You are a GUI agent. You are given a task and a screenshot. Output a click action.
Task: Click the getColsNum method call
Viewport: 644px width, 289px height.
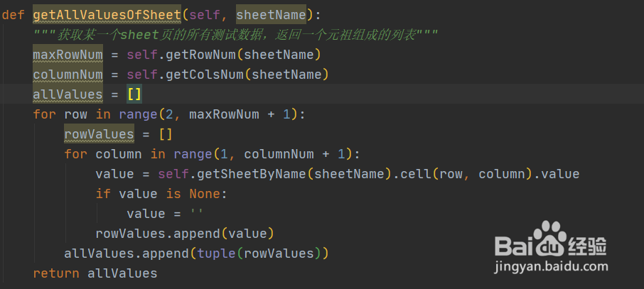[205, 75]
